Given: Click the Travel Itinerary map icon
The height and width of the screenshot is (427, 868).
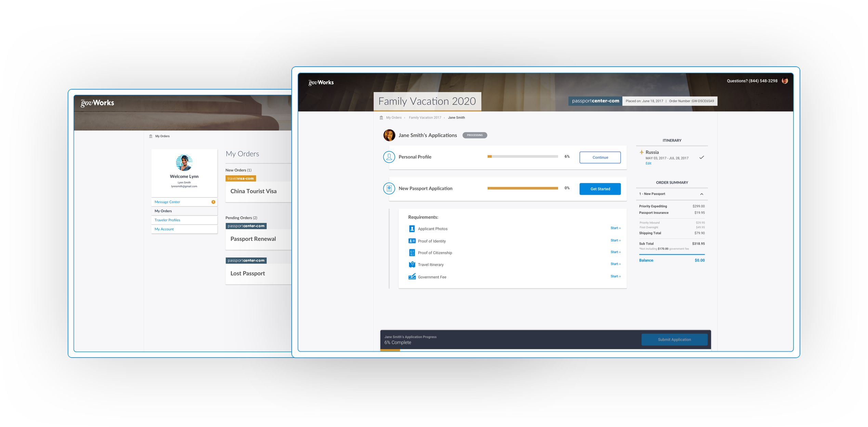Looking at the screenshot, I should coord(412,264).
